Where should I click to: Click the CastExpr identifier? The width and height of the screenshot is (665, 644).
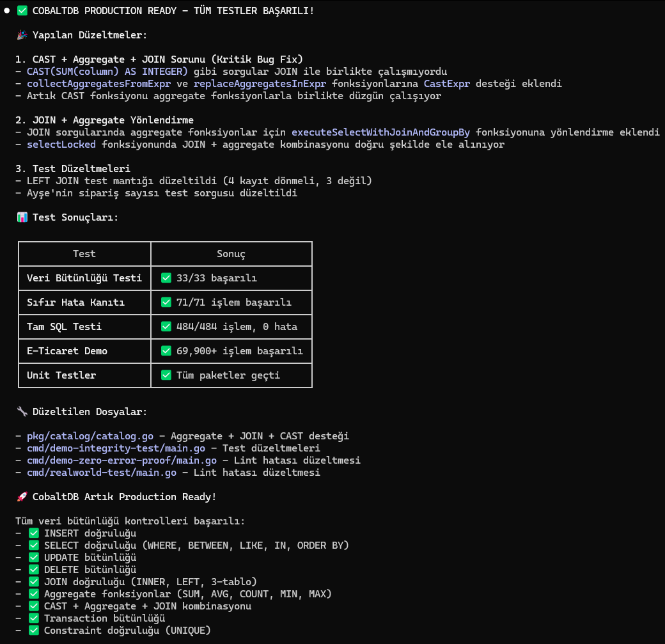(447, 84)
